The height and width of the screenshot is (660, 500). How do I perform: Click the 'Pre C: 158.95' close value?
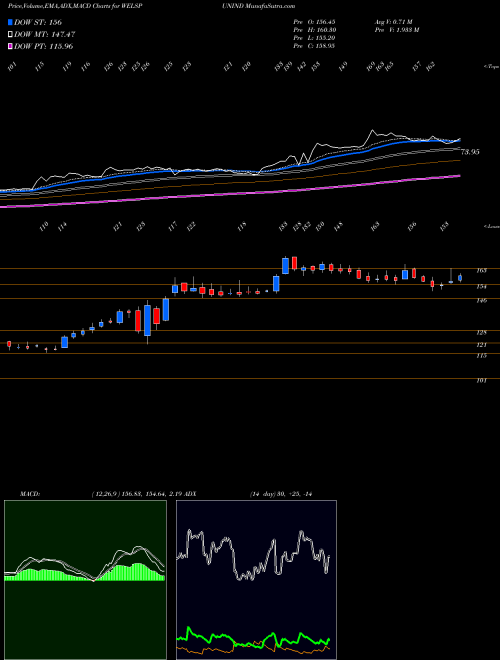[x=314, y=46]
